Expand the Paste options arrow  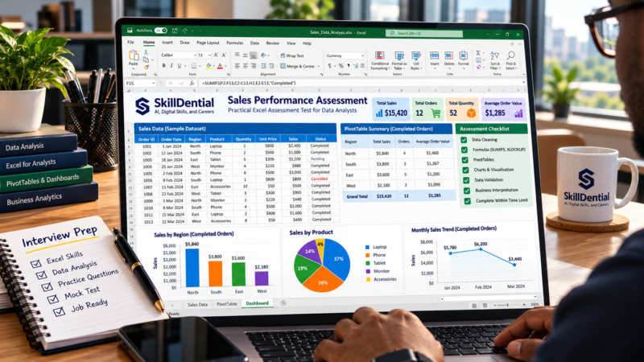coord(134,68)
